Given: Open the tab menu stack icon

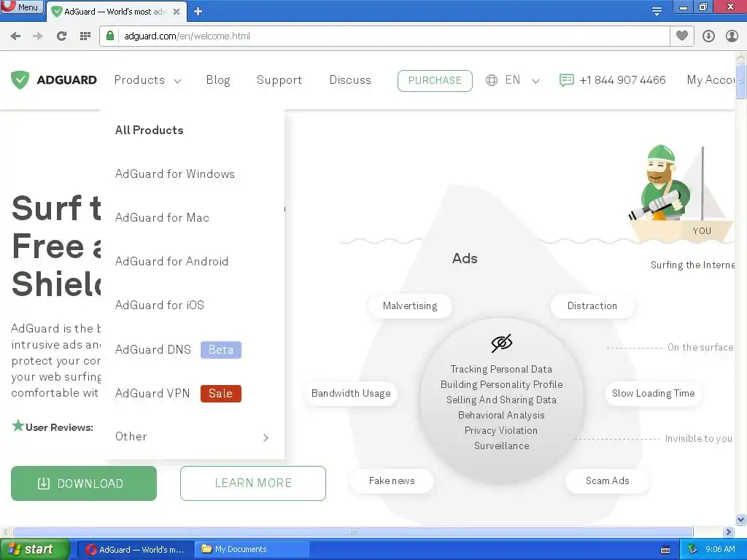Looking at the screenshot, I should point(657,11).
